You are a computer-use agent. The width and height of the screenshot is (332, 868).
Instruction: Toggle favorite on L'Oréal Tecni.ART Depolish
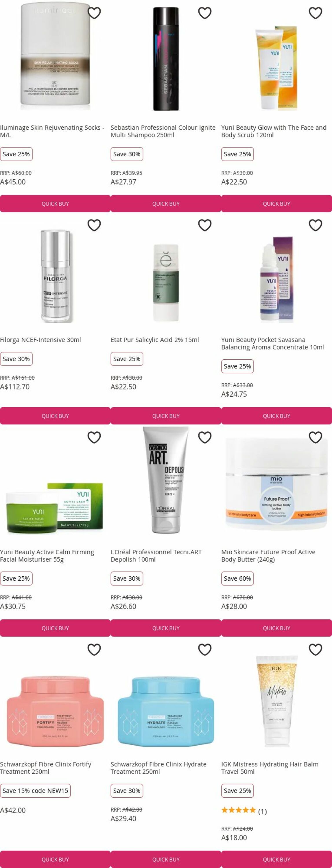[x=205, y=437]
